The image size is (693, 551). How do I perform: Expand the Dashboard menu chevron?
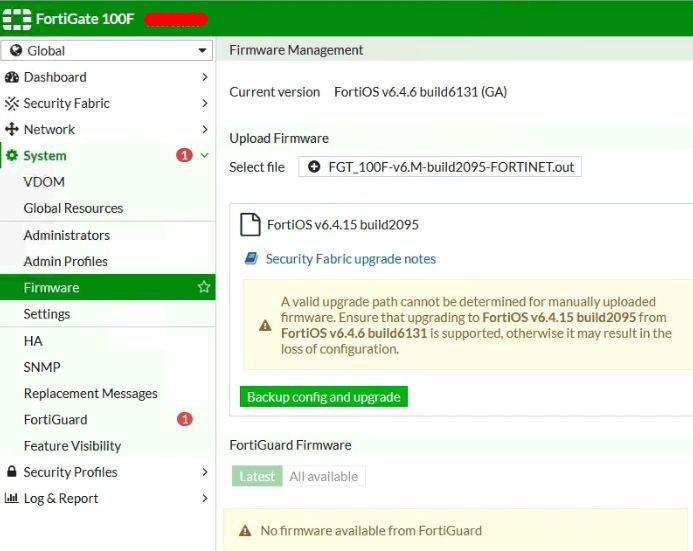205,77
